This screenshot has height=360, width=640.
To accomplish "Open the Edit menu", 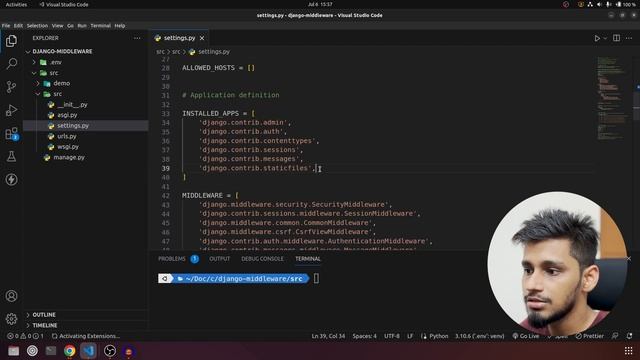I will [18, 26].
